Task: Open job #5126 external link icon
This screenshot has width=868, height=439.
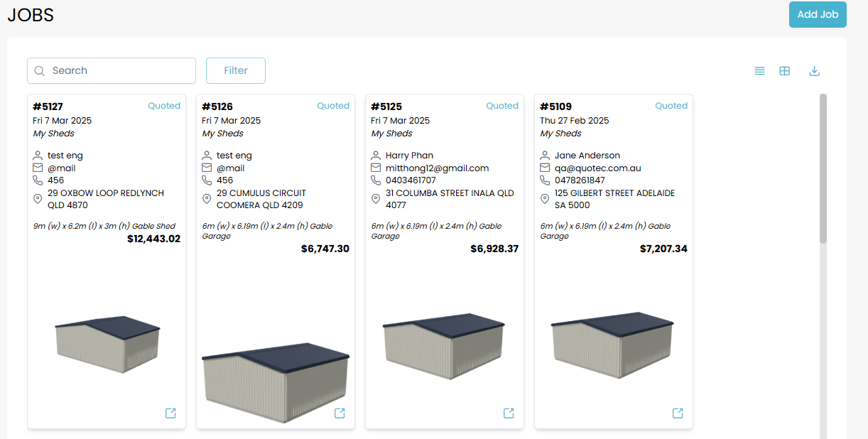Action: click(x=340, y=413)
